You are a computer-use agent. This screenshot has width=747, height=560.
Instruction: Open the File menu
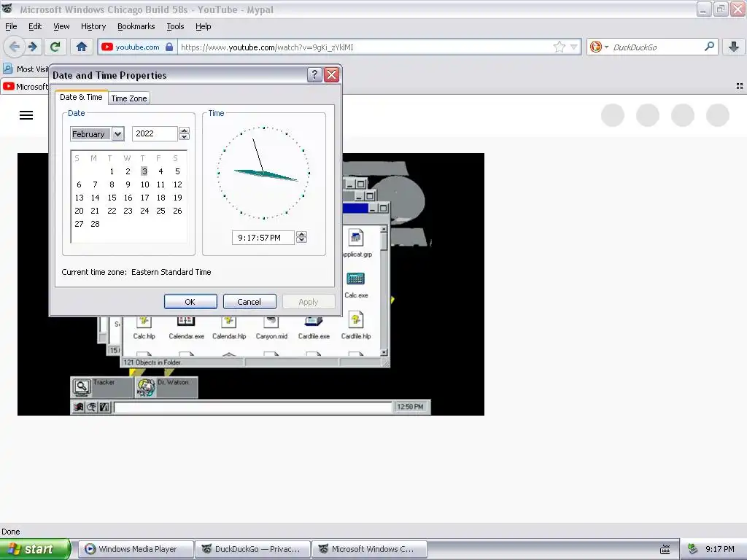tap(11, 26)
